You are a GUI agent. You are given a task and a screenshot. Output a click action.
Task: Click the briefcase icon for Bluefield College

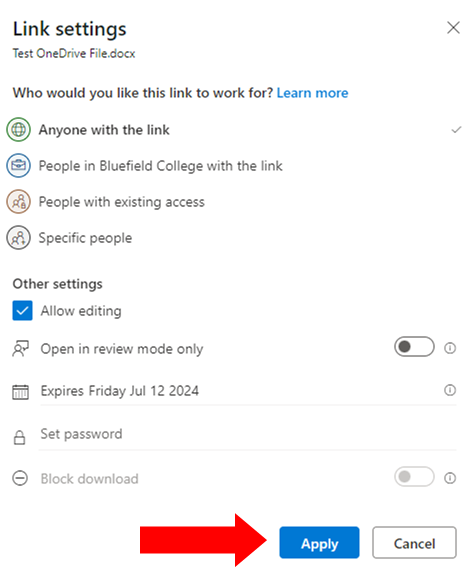[18, 165]
